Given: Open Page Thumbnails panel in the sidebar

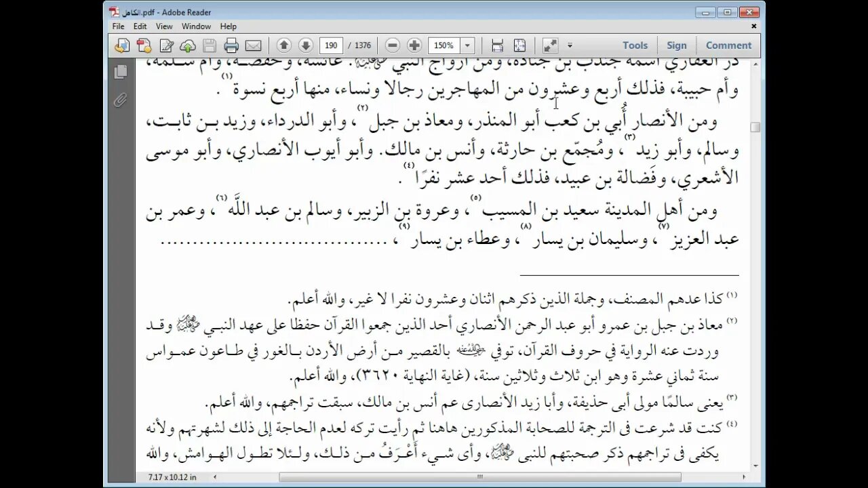Looking at the screenshot, I should click(121, 71).
